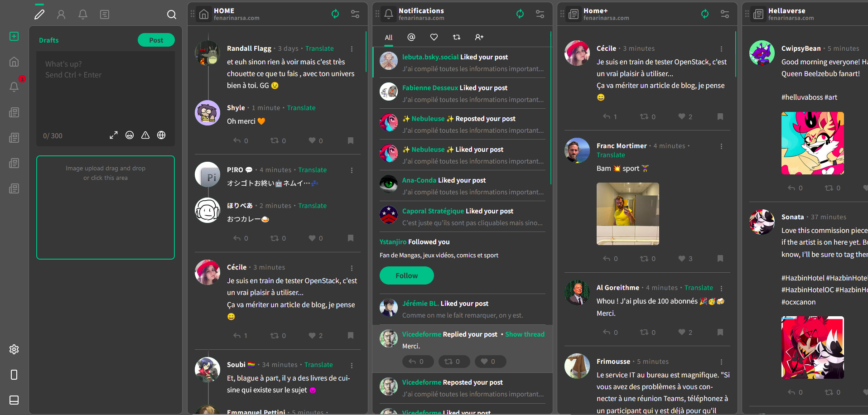Open Notifications column settings sliders

coord(540,14)
